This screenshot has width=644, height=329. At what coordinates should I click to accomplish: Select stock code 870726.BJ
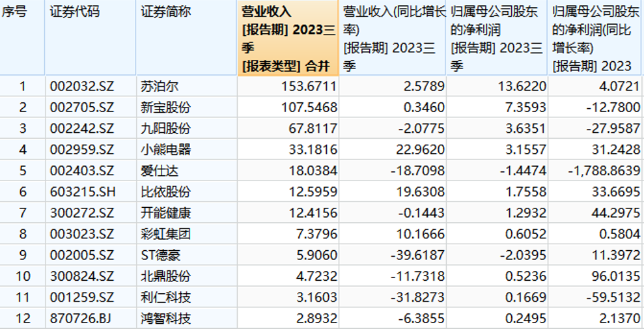(x=81, y=319)
